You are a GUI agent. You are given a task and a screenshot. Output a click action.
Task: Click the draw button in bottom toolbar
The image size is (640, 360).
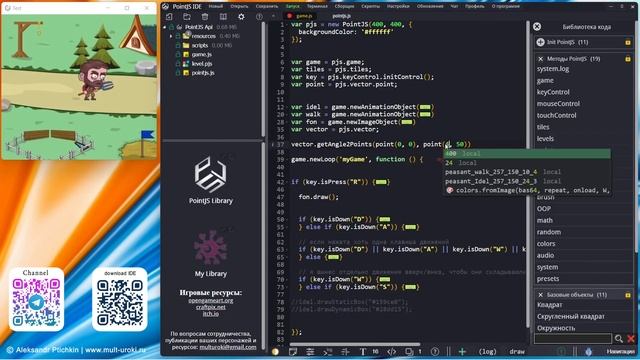tap(517, 351)
